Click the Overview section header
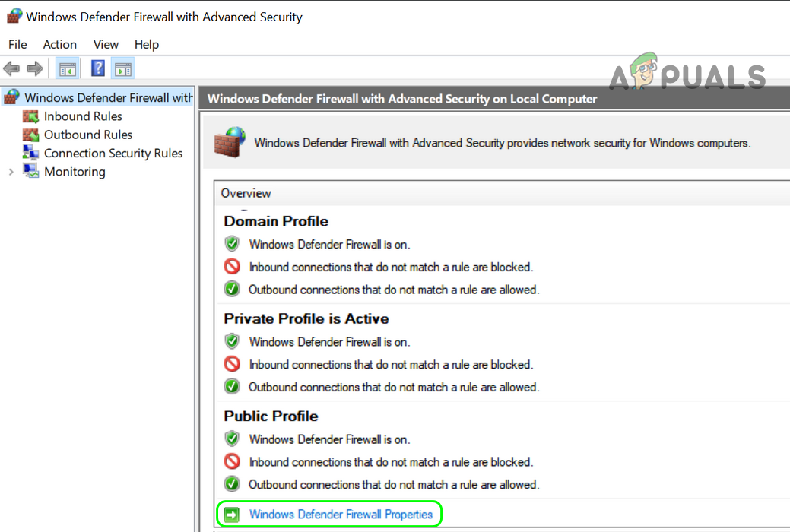 pos(246,193)
